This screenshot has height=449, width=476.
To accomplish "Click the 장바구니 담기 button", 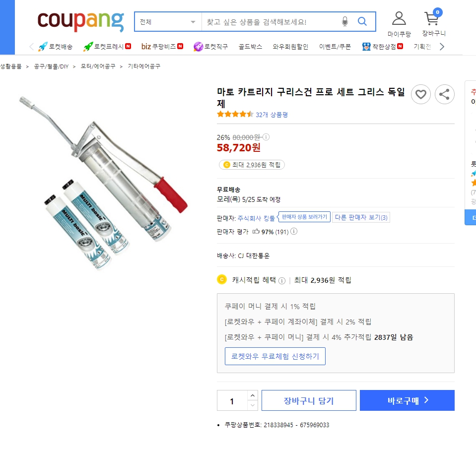I will click(x=309, y=400).
